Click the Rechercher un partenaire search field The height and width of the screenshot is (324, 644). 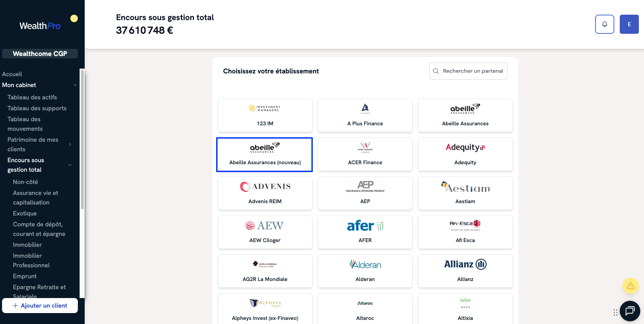pos(468,71)
